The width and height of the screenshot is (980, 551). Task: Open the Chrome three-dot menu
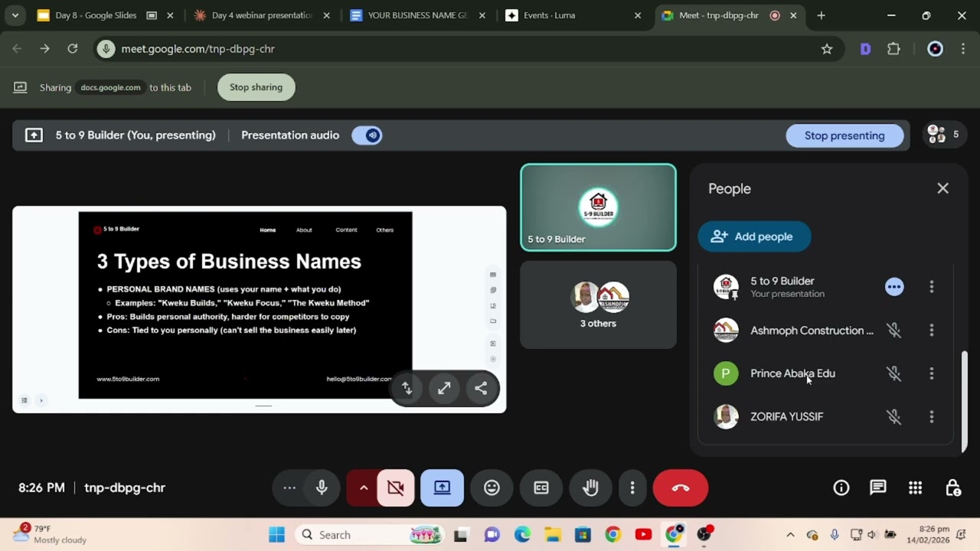[x=963, y=49]
